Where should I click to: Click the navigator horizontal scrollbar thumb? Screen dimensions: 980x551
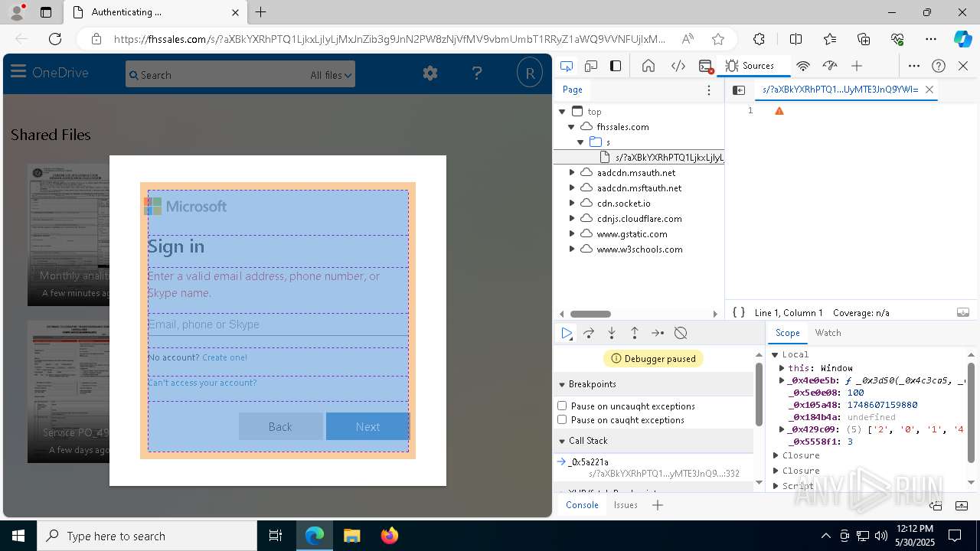tap(590, 314)
